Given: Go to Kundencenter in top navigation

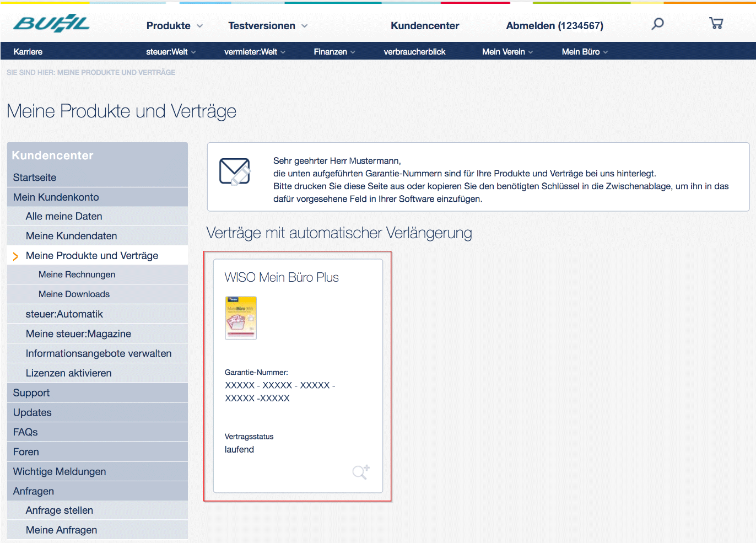Looking at the screenshot, I should coord(425,26).
